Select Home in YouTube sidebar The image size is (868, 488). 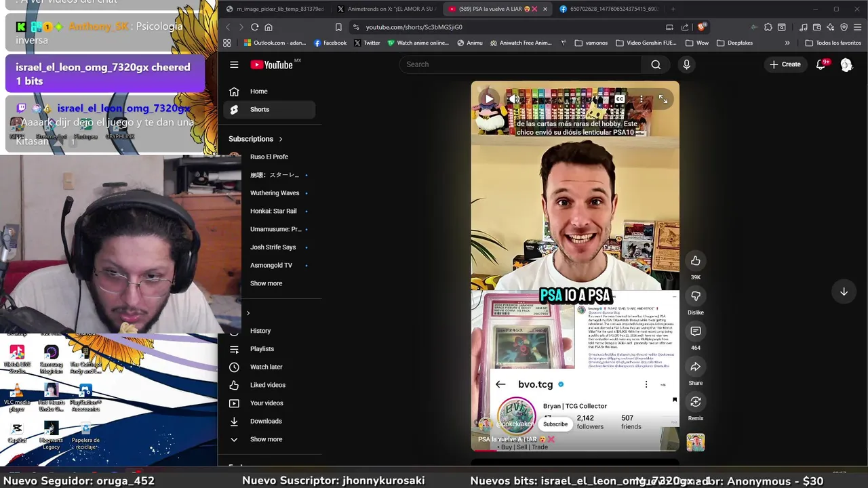tap(269, 91)
